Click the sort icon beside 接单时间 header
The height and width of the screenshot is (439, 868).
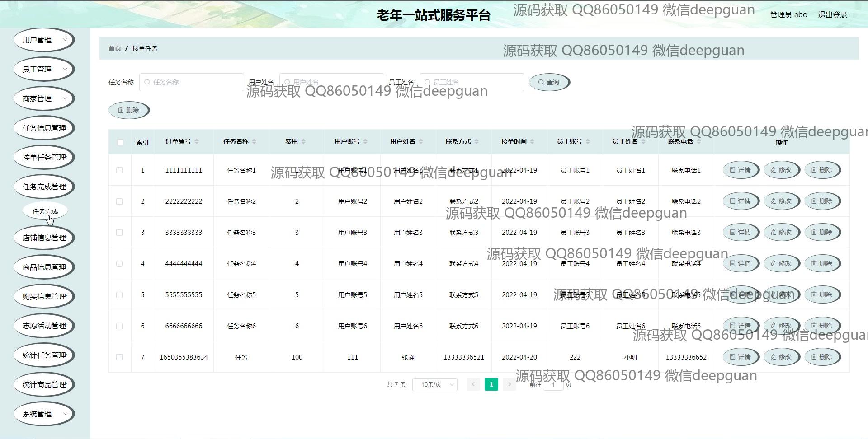click(532, 142)
